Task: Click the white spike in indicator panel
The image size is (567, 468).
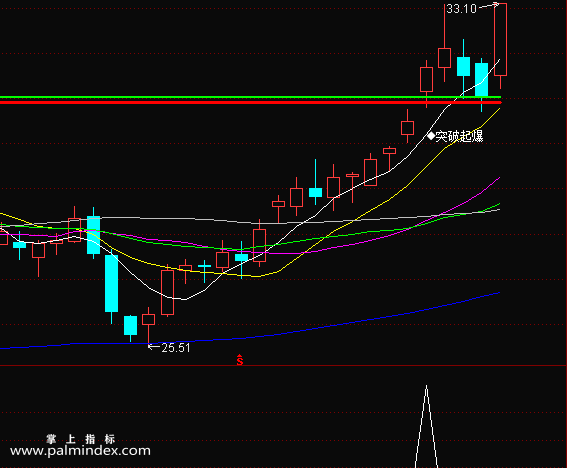Action: [x=426, y=426]
